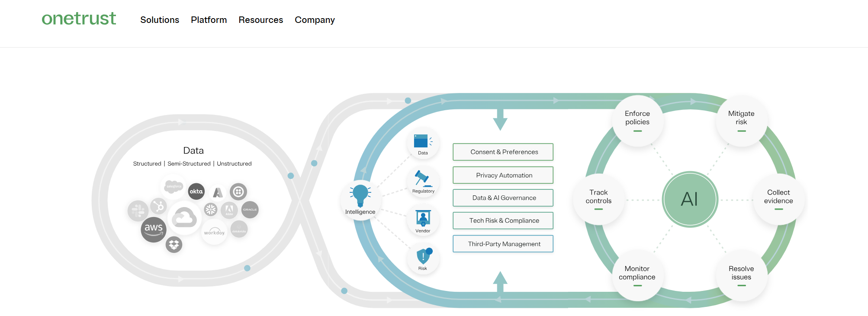Click the Databricks logo
868x316 pixels.
pos(239,229)
